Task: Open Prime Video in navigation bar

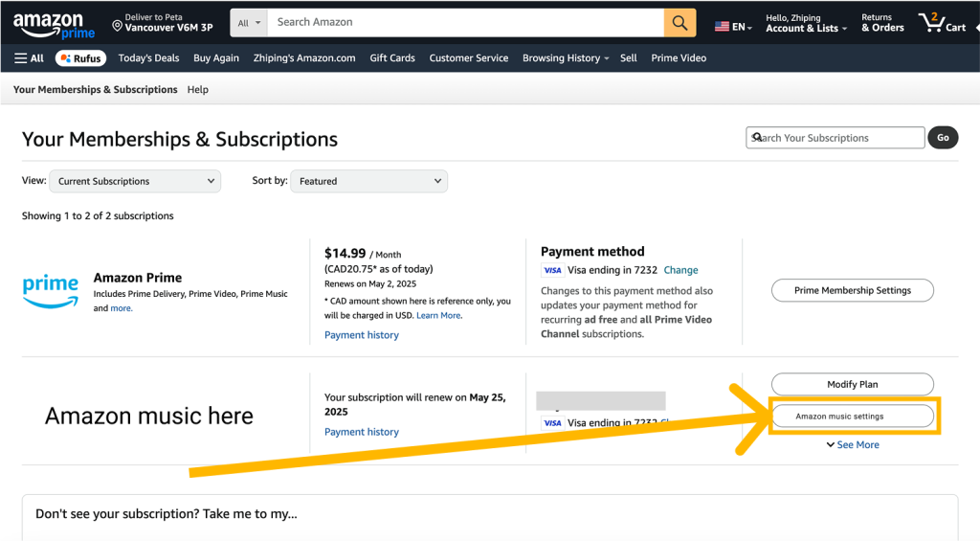Action: tap(679, 58)
